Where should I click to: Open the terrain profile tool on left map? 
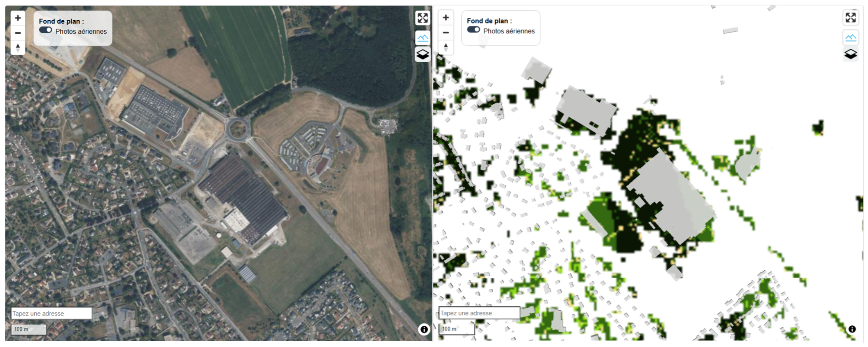[422, 38]
